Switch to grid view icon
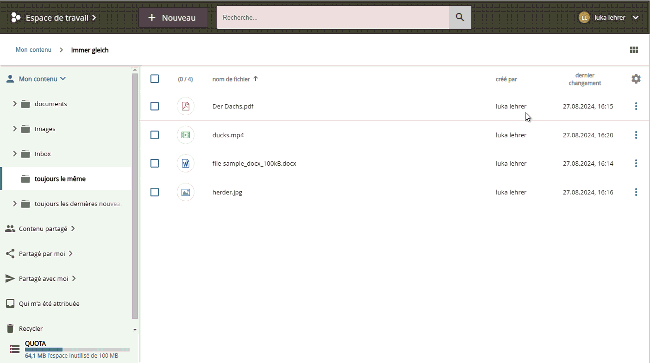The height and width of the screenshot is (363, 650). (634, 50)
